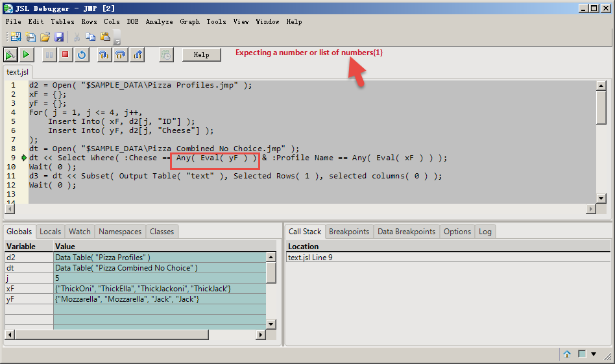Viewport: 615px width, 364px height.
Task: Click the Save floppy disk icon
Action: [x=59, y=37]
